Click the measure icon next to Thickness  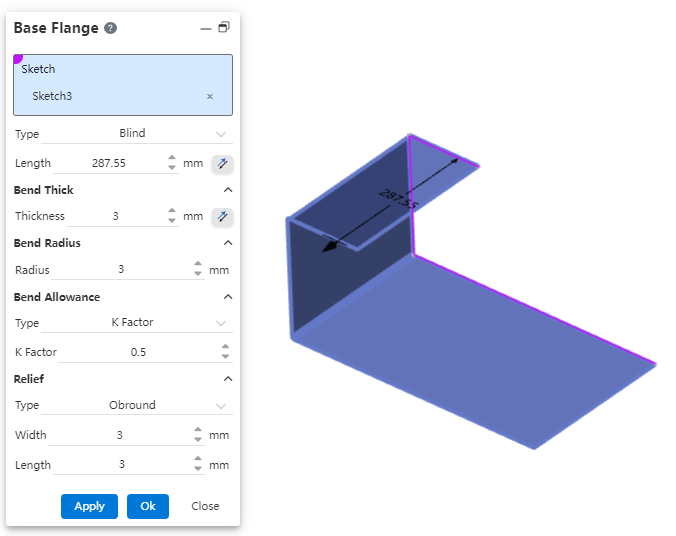pyautogui.click(x=223, y=216)
